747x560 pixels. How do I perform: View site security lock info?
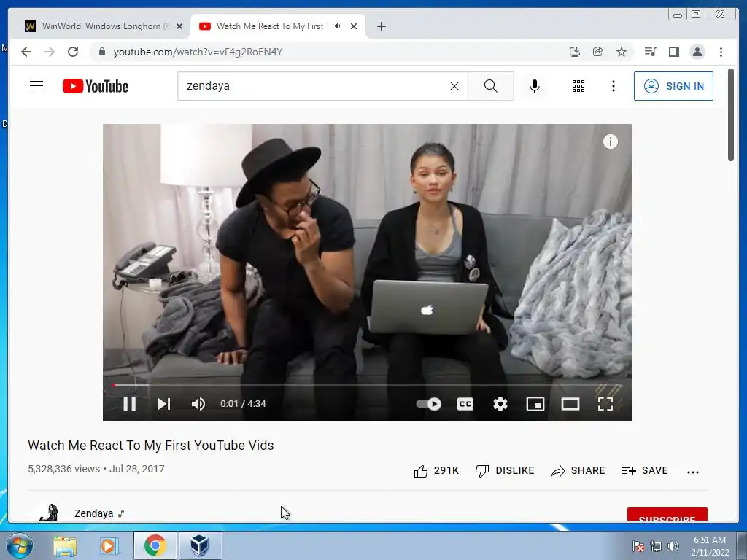(101, 52)
